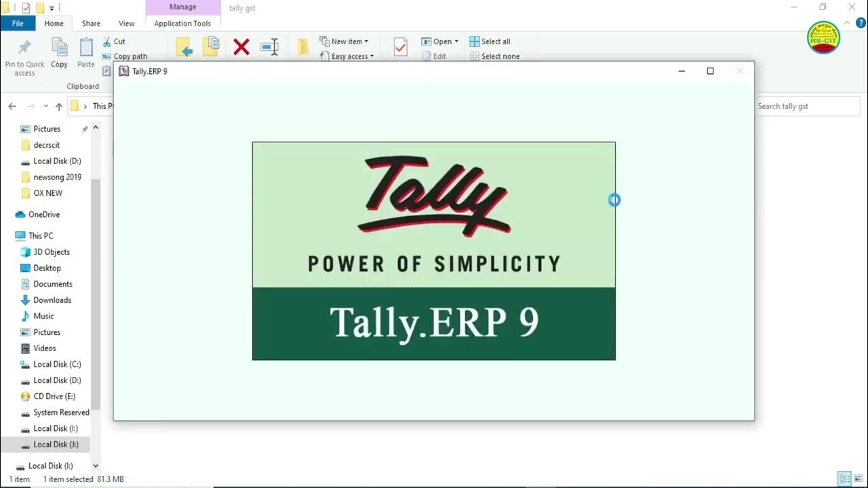
Task: Select OX NEW folder in sidebar
Action: click(x=47, y=193)
